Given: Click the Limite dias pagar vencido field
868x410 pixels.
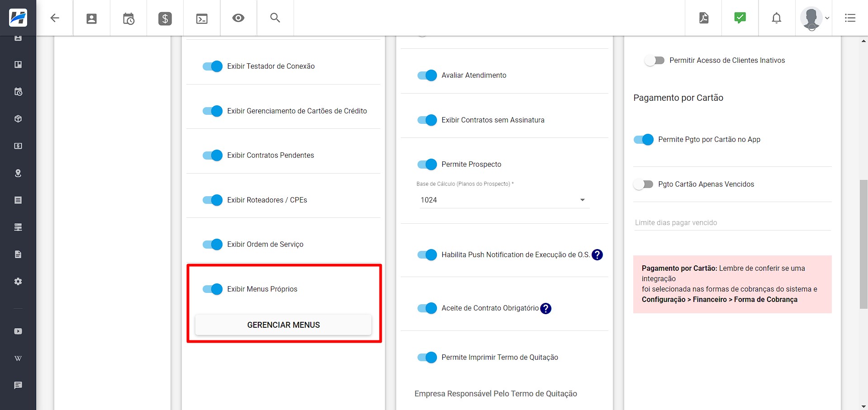Looking at the screenshot, I should coord(732,222).
